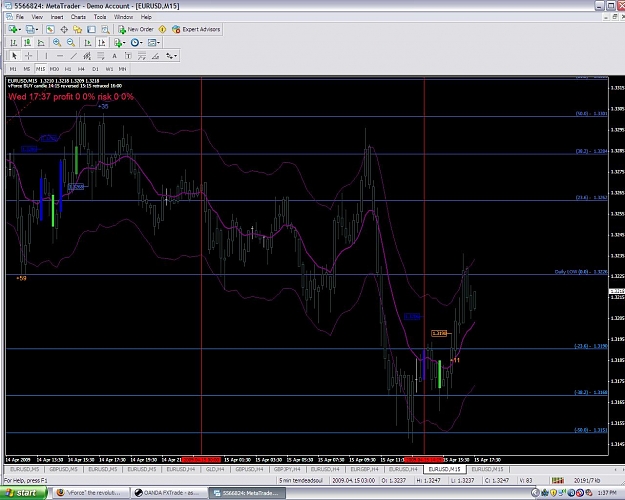Image resolution: width=625 pixels, height=500 pixels.
Task: Open the Profiles dropdown
Action: [32, 29]
